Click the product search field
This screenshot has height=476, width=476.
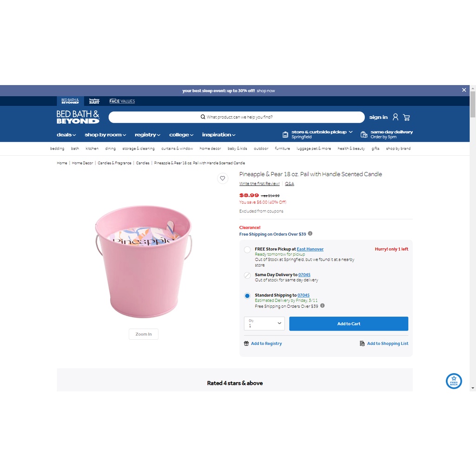[x=237, y=117]
